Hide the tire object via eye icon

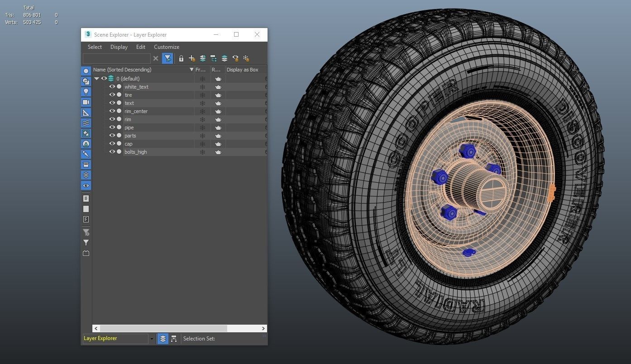pyautogui.click(x=112, y=95)
